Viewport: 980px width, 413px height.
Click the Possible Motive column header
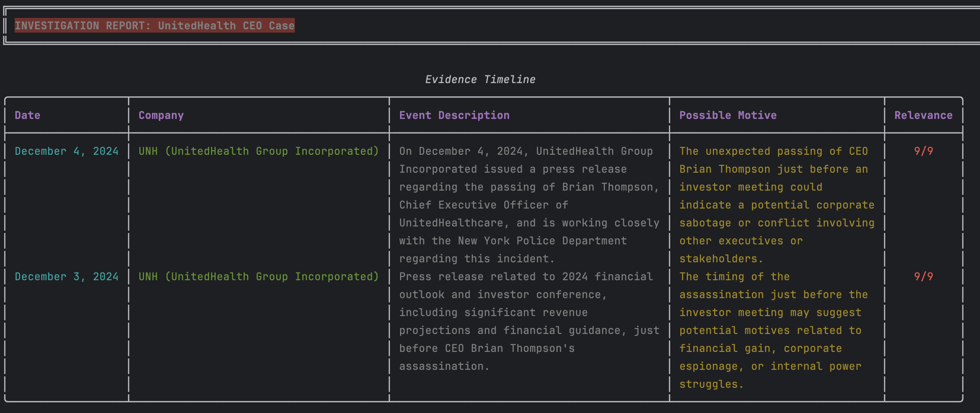[728, 115]
